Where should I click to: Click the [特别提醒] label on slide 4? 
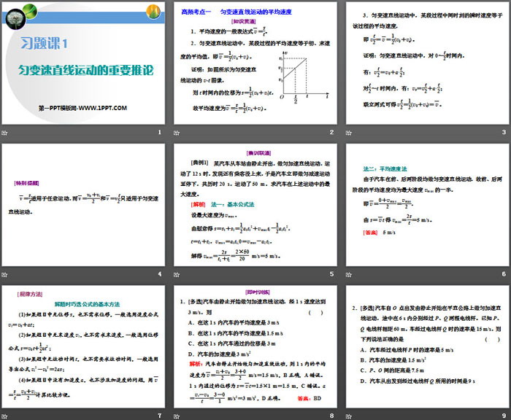coord(27,183)
